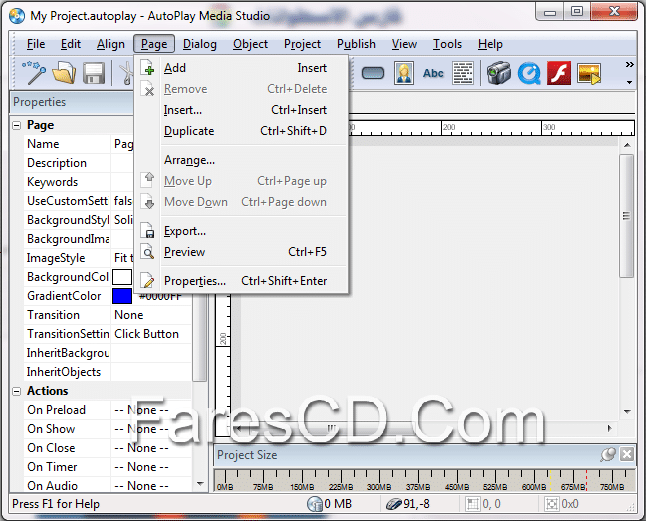Choose Duplicate from the Page menu
This screenshot has width=646, height=521.
[x=242, y=131]
